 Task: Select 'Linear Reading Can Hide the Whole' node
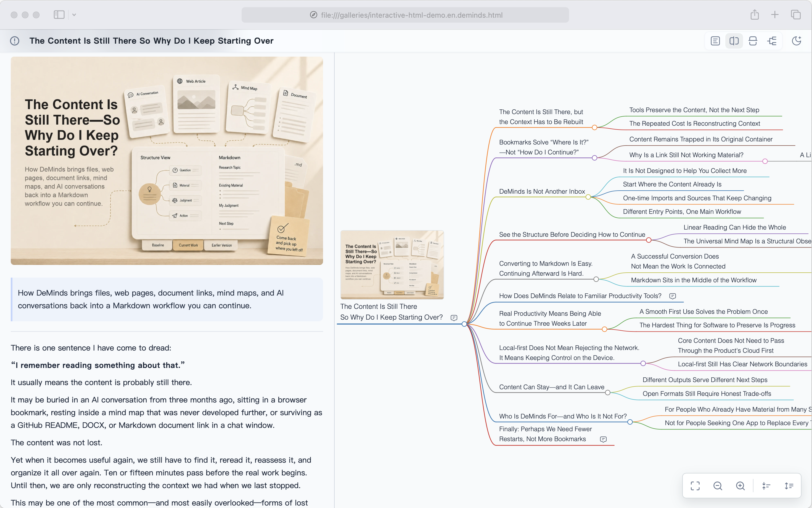click(735, 227)
